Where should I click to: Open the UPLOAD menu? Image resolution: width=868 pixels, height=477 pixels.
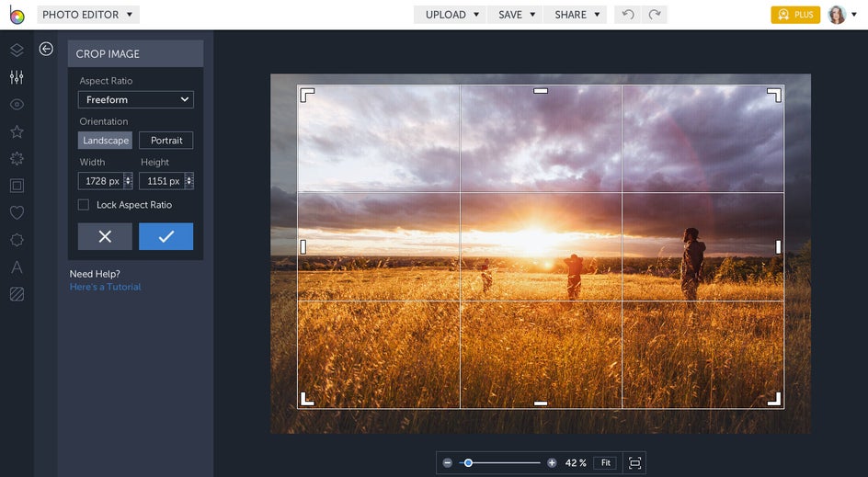(x=451, y=15)
